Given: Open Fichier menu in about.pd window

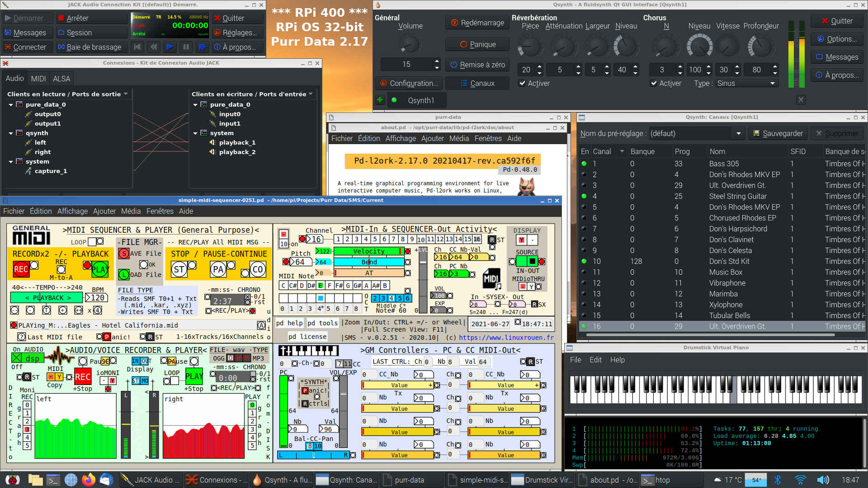Looking at the screenshot, I should [342, 138].
